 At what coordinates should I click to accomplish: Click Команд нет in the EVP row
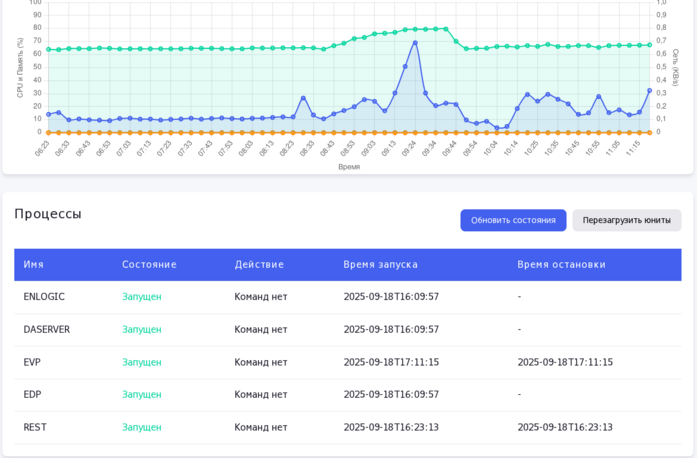coord(260,362)
